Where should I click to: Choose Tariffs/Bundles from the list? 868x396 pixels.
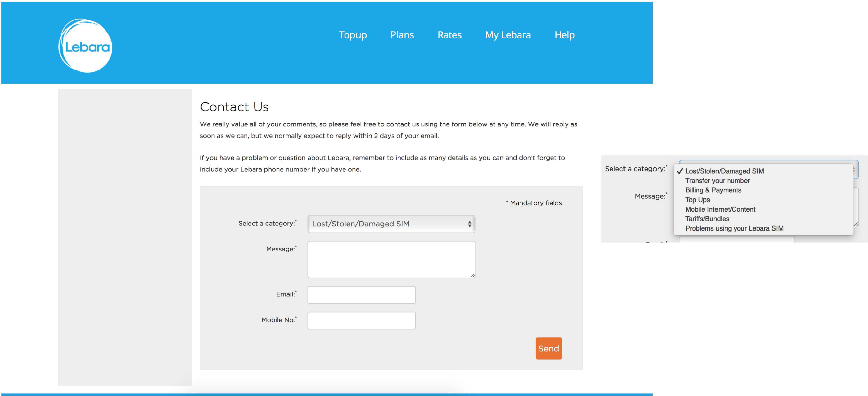[x=707, y=219]
